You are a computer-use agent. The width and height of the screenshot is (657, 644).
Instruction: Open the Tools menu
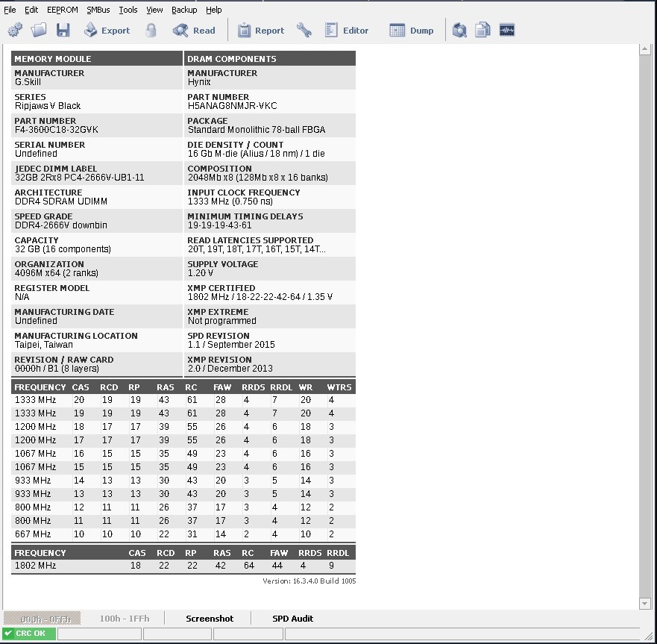(128, 10)
